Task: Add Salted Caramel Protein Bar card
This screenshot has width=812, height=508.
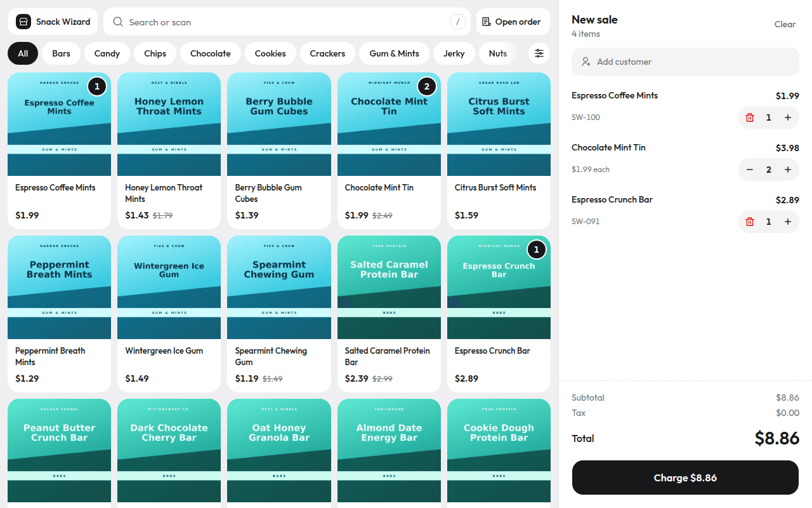Action: click(389, 314)
